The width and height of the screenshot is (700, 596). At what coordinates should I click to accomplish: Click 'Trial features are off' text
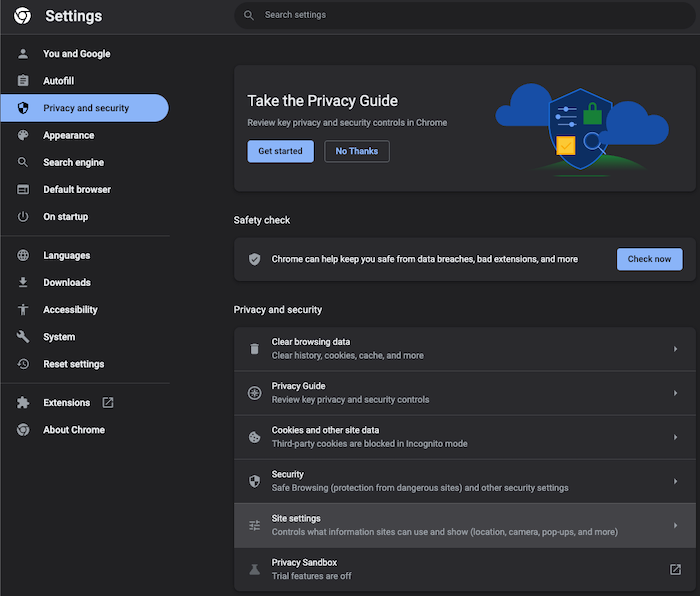pyautogui.click(x=312, y=576)
